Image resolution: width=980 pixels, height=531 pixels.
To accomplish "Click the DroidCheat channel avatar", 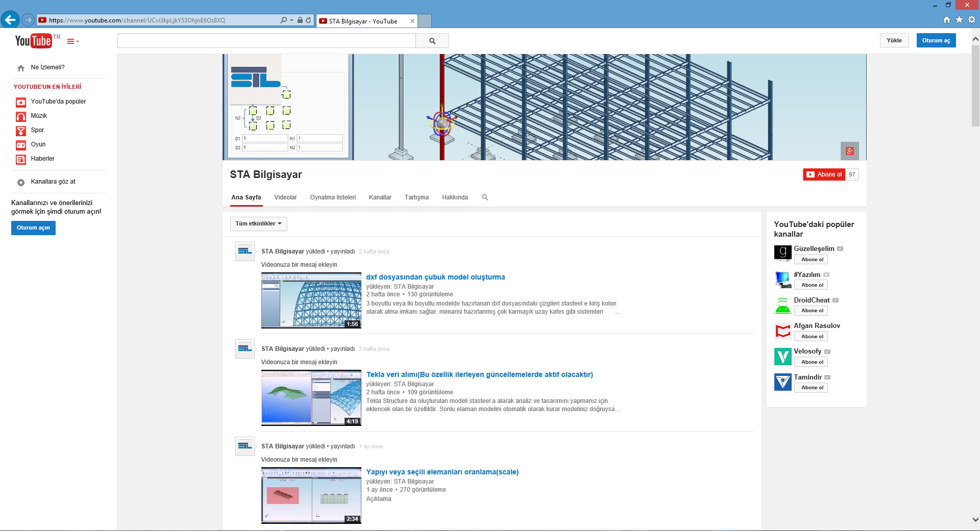I will [783, 305].
